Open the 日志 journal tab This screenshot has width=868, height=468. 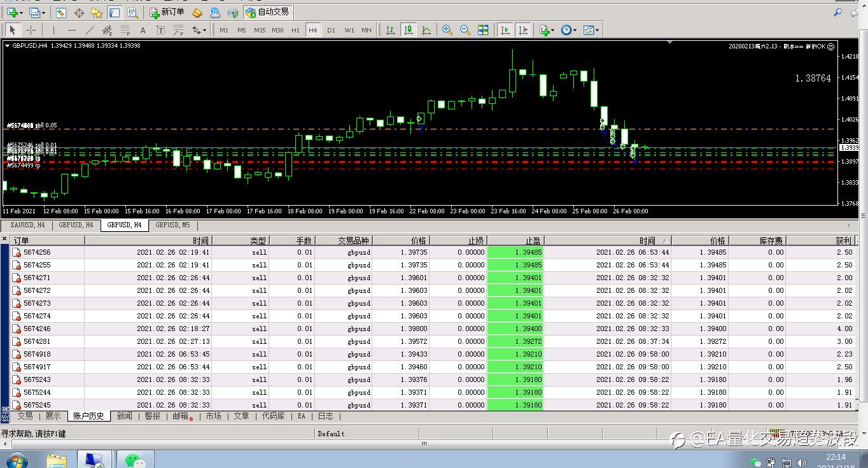pyautogui.click(x=325, y=416)
